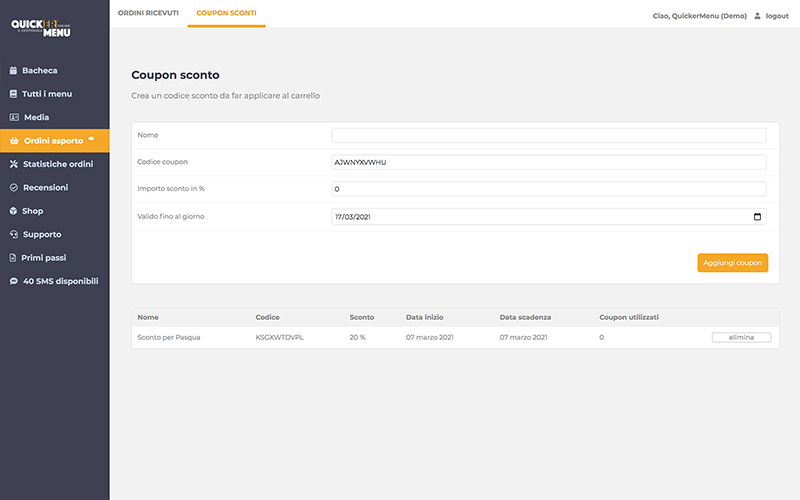The height and width of the screenshot is (500, 800).
Task: Select the KSGXWTDVPL code cell
Action: click(x=280, y=337)
